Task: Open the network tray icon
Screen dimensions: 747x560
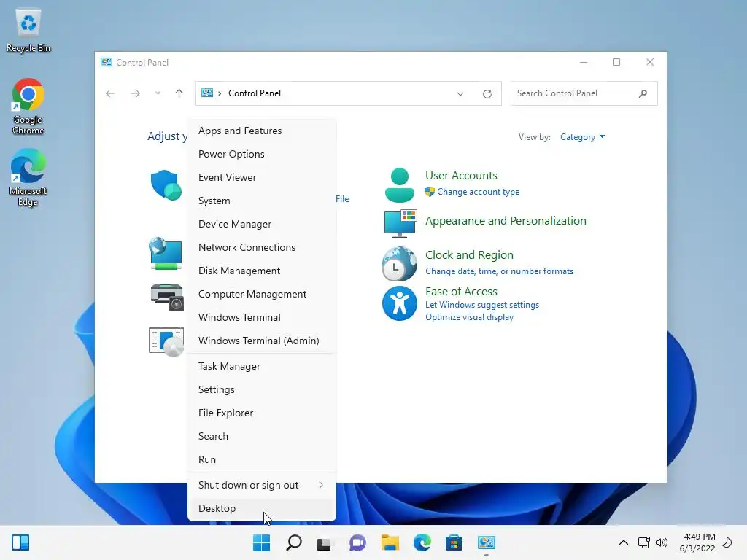Action: coord(644,542)
